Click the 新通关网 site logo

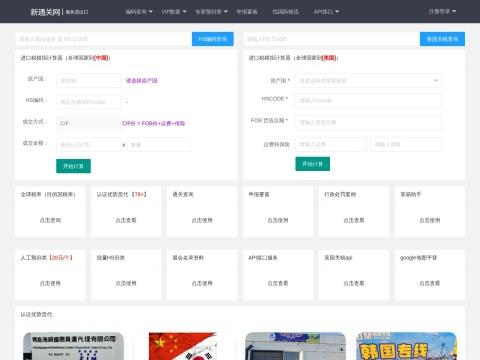click(x=59, y=12)
